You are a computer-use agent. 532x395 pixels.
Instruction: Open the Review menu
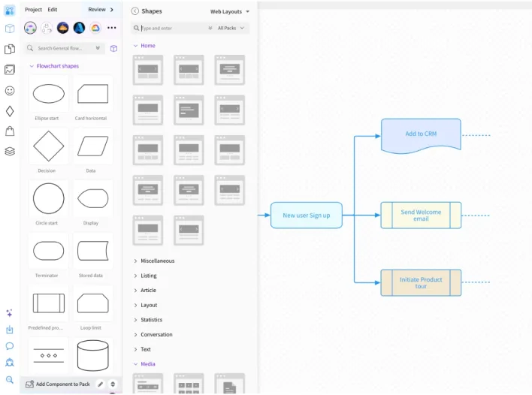97,10
